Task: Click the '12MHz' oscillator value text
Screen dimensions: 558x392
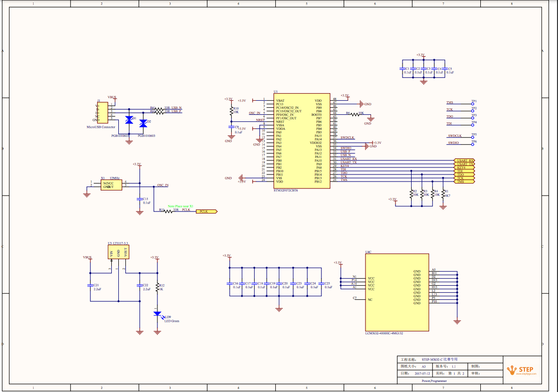Action: (x=115, y=178)
